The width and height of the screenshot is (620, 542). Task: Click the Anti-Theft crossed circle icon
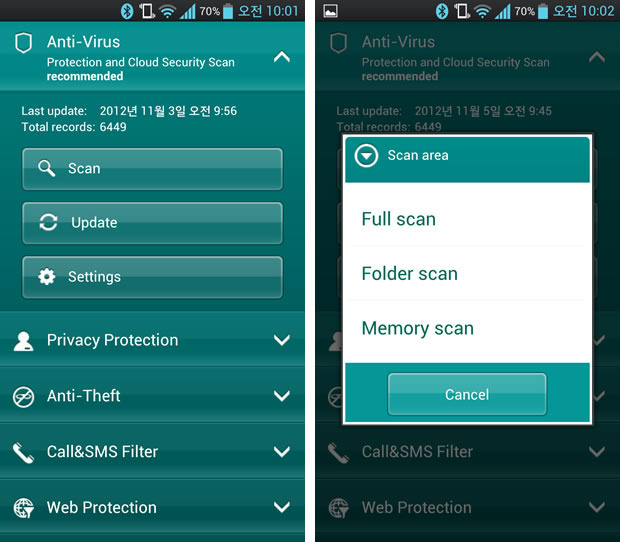point(23,397)
